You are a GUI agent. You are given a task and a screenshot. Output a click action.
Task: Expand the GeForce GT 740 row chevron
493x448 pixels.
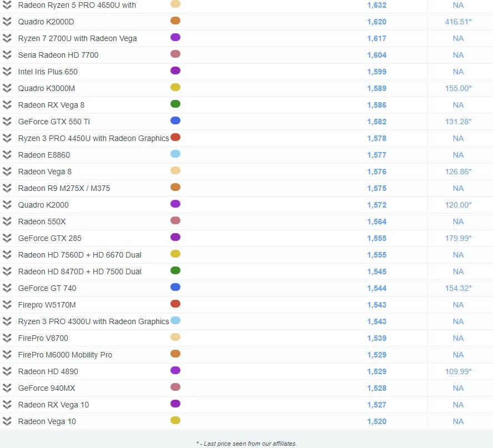(7, 288)
